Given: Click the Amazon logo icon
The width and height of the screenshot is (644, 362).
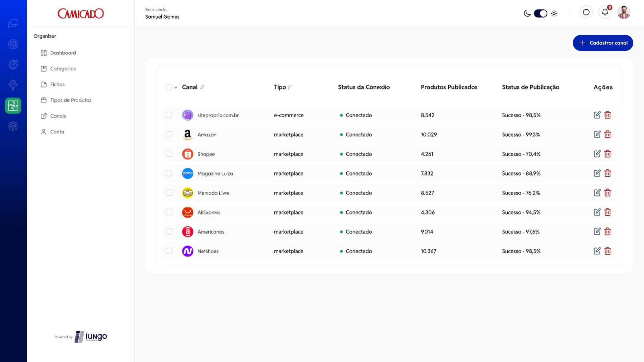Looking at the screenshot, I should 187,134.
